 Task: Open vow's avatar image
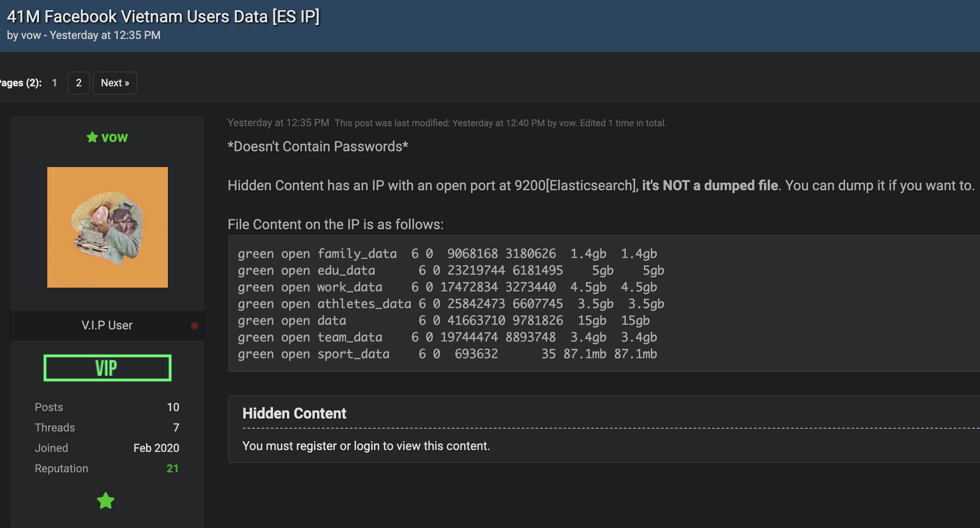pos(108,227)
